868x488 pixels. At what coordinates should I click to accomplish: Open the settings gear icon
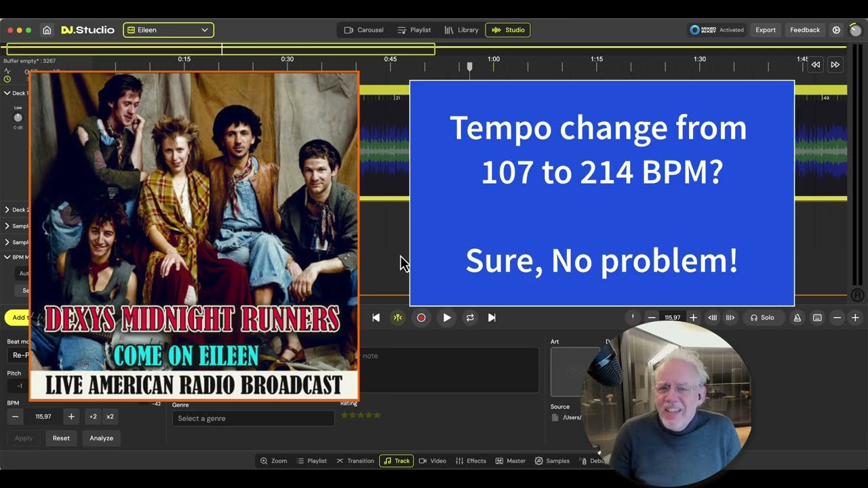(836, 30)
